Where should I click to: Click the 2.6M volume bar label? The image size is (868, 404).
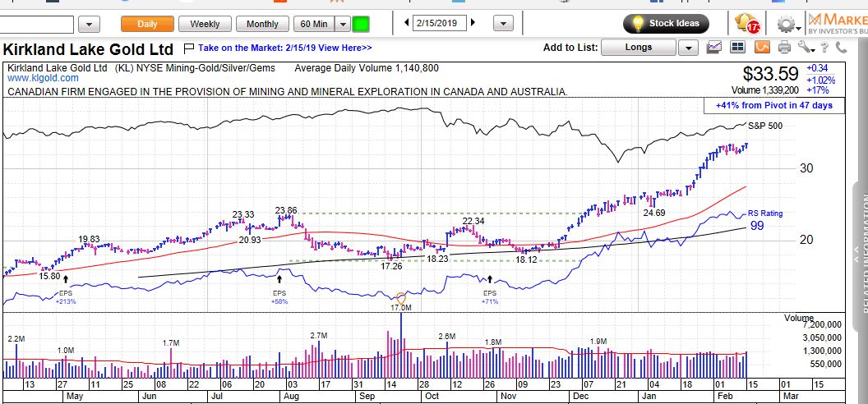[x=446, y=336]
